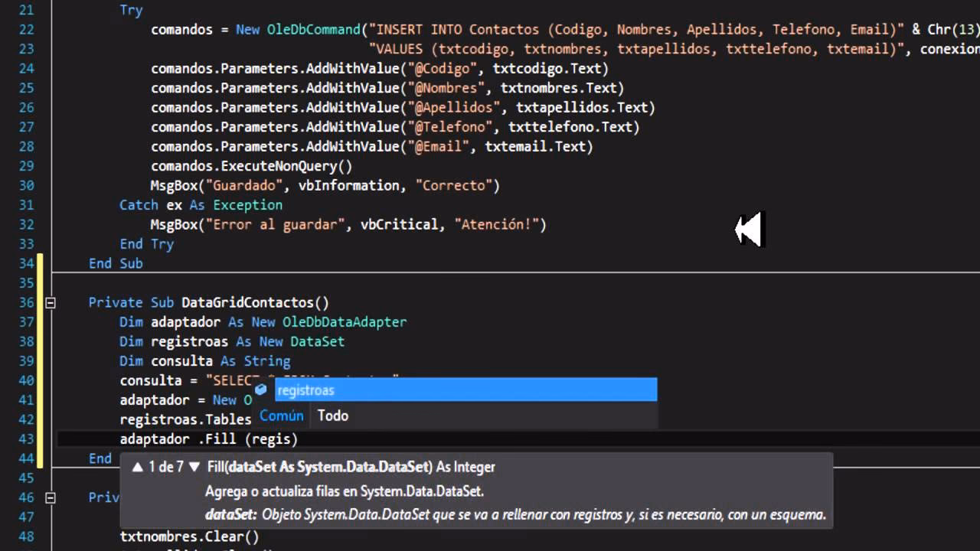The image size is (980, 551).
Task: Click the 'Chr(13)' call on line 22
Action: [x=954, y=29]
